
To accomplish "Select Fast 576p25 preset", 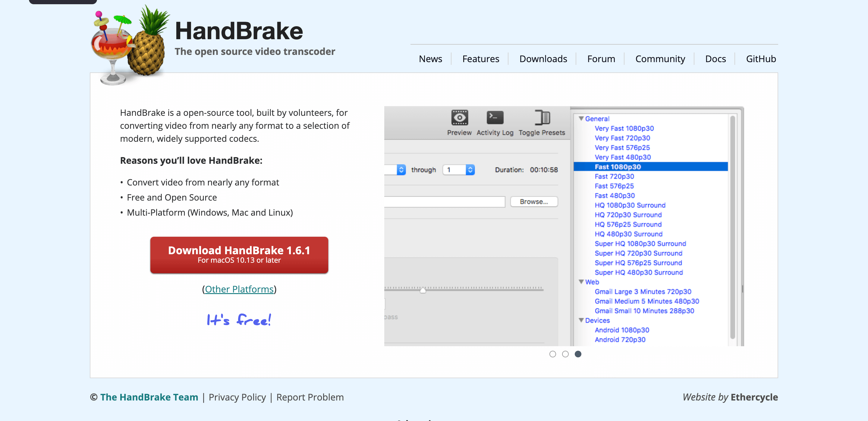I will click(614, 186).
